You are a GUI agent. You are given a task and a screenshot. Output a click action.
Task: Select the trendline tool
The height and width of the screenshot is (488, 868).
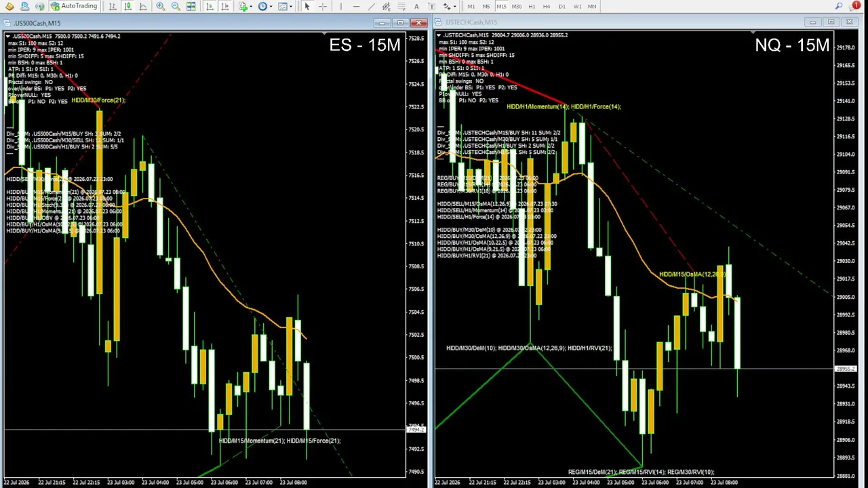tap(371, 6)
